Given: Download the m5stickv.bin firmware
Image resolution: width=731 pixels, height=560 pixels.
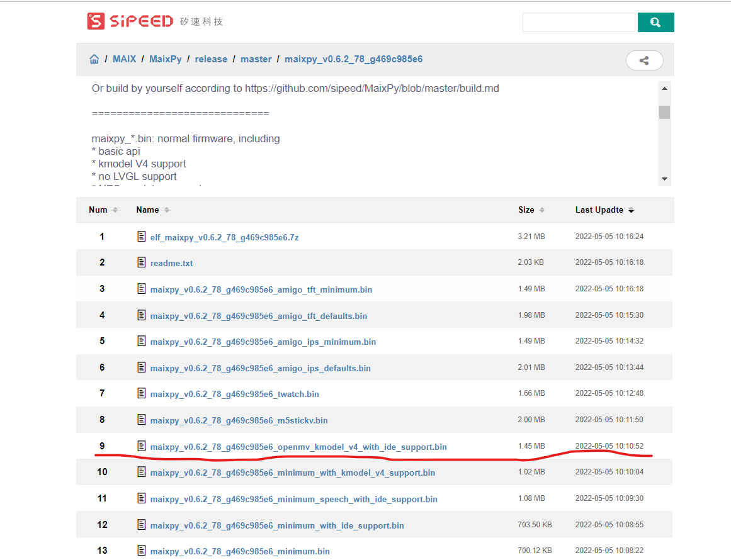Looking at the screenshot, I should coord(239,421).
